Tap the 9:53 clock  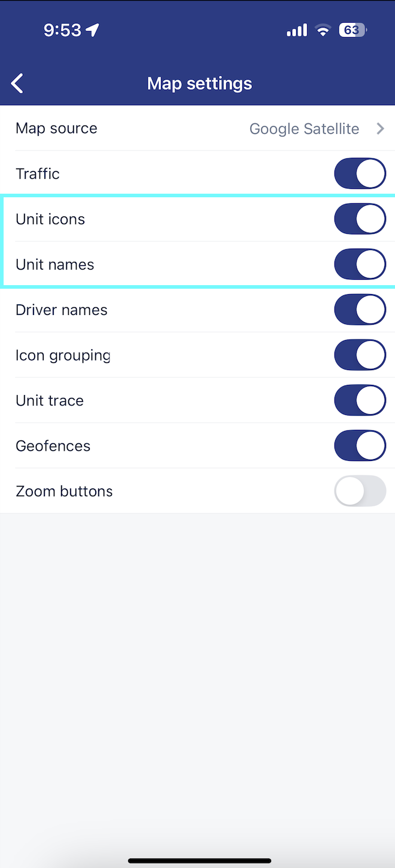(62, 30)
